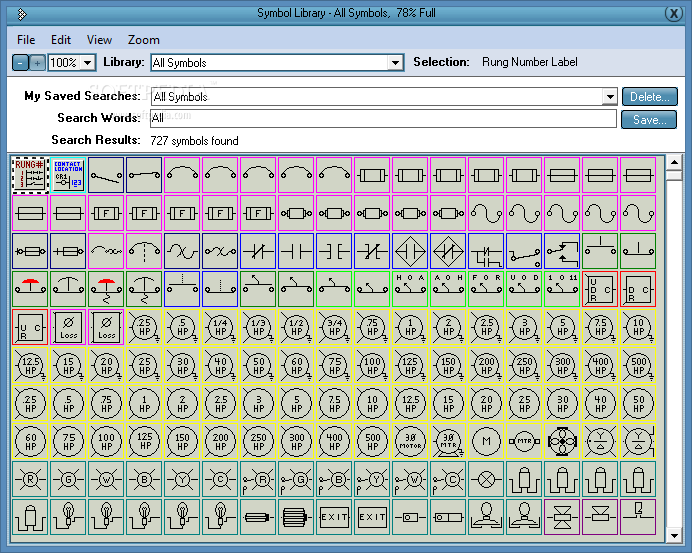Pick the green pilot light G symbol
The width and height of the screenshot is (692, 553).
click(68, 479)
